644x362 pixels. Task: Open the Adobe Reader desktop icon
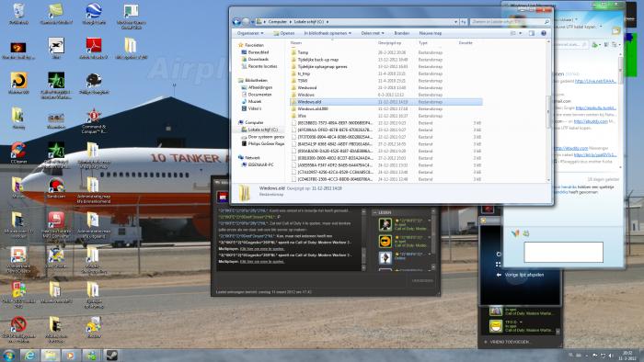point(94,48)
